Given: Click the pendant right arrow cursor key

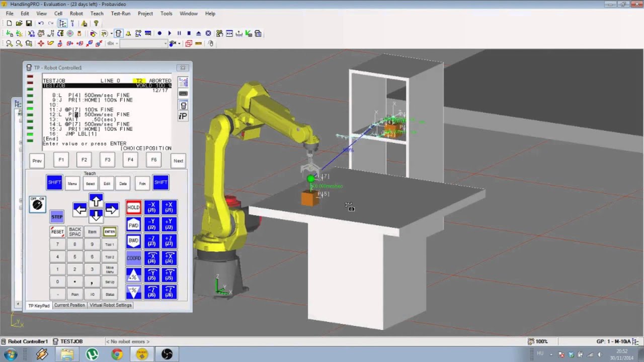Looking at the screenshot, I should pyautogui.click(x=112, y=209).
